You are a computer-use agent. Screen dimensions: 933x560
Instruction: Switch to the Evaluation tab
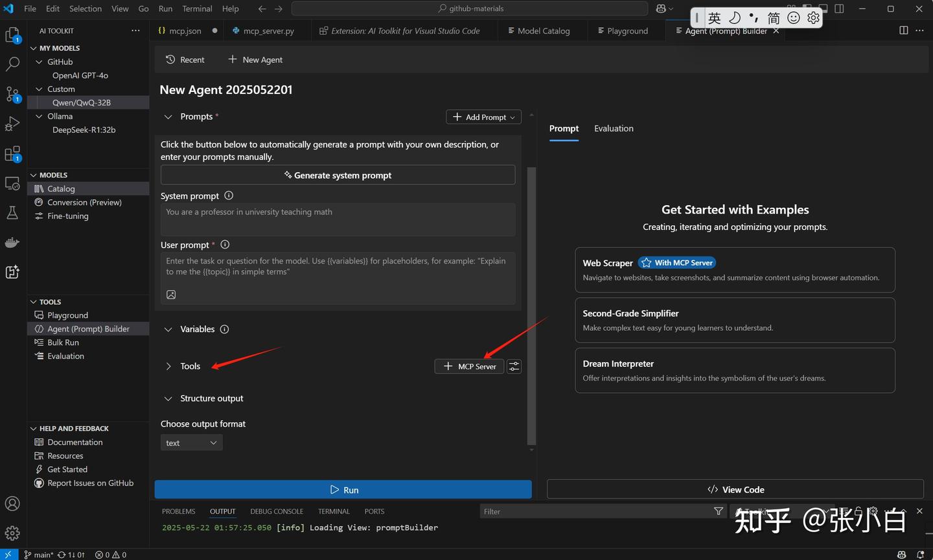[x=614, y=128]
